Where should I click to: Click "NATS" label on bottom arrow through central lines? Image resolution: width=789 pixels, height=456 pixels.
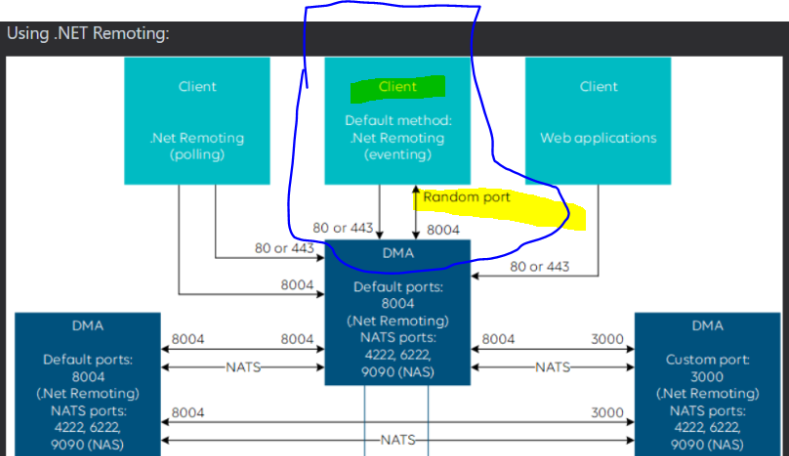[x=398, y=440]
